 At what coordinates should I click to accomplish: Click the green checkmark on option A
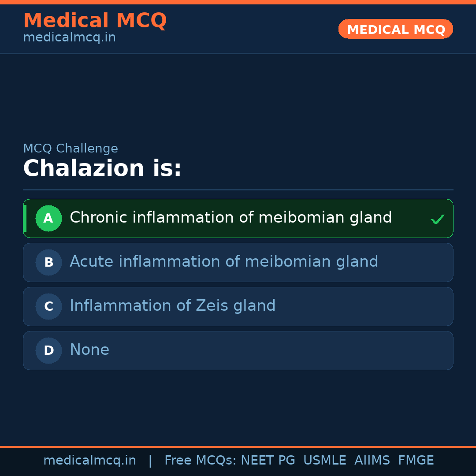coord(437,219)
